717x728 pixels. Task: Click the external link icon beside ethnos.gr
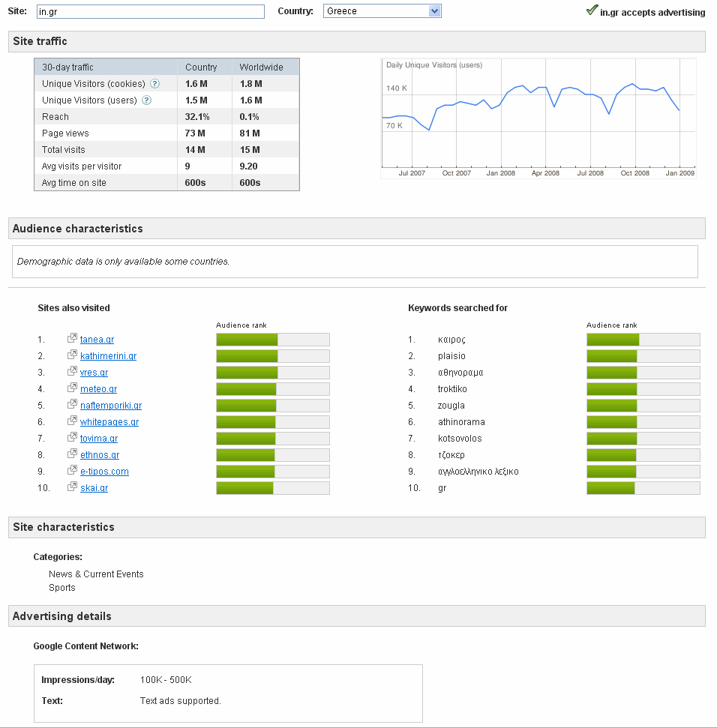click(72, 454)
